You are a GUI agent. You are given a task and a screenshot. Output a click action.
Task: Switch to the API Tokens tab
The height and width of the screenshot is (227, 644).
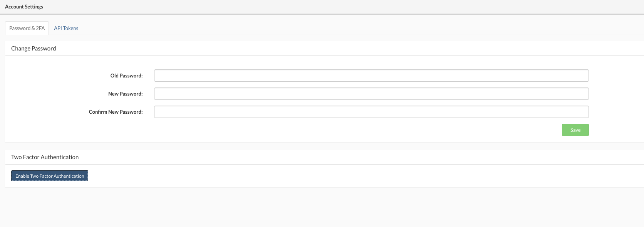66,28
